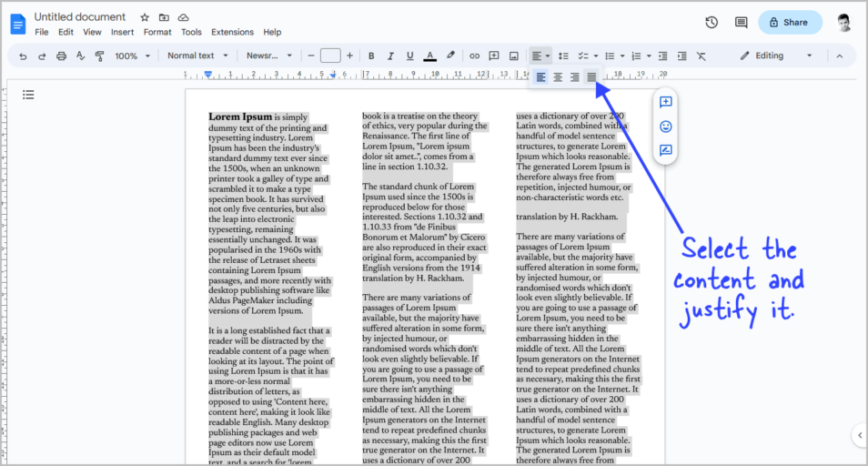This screenshot has width=868, height=466.
Task: Check the cloud save status icon
Action: tap(183, 17)
